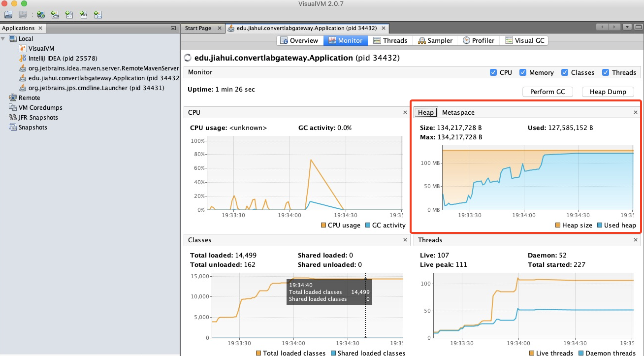
Task: Open the Sampler tab
Action: point(435,40)
